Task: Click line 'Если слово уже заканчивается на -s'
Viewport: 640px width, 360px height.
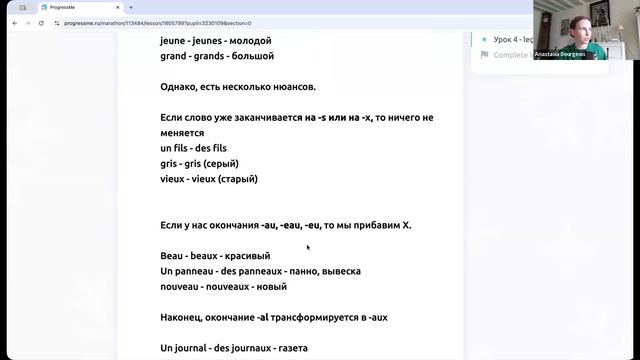Action: coord(297,125)
